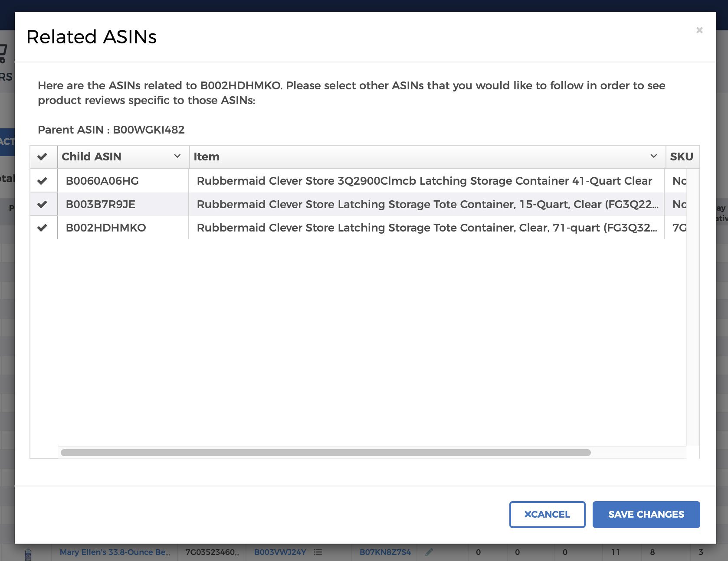Click the list icon beside B003VWJ24Y
728x561 pixels.
pos(318,552)
